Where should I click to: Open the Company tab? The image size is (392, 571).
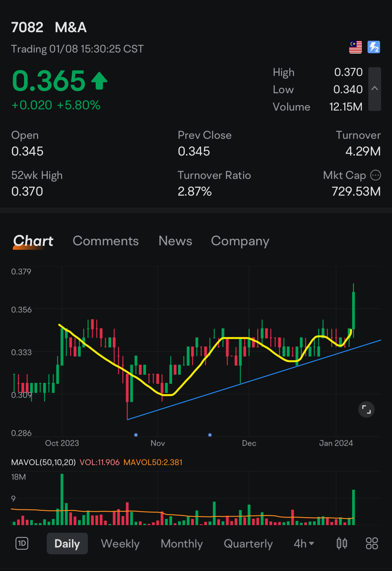(240, 241)
